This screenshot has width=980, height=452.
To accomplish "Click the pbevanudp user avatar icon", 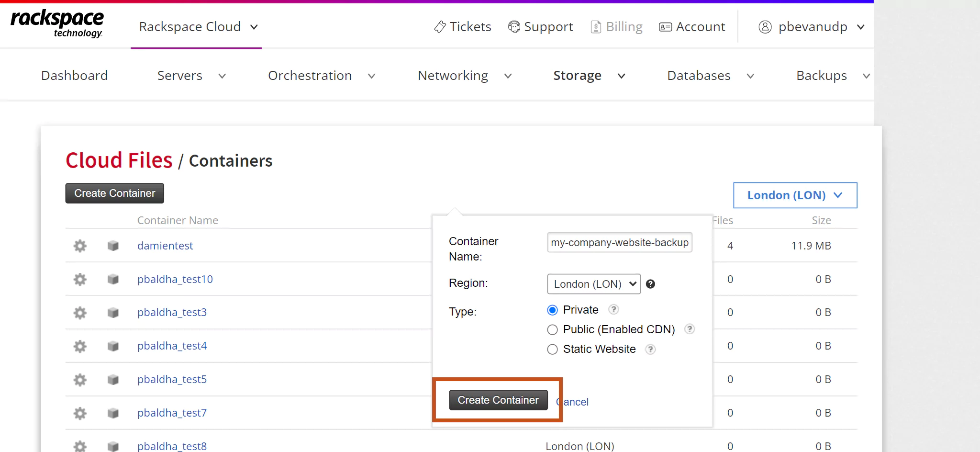I will [764, 27].
